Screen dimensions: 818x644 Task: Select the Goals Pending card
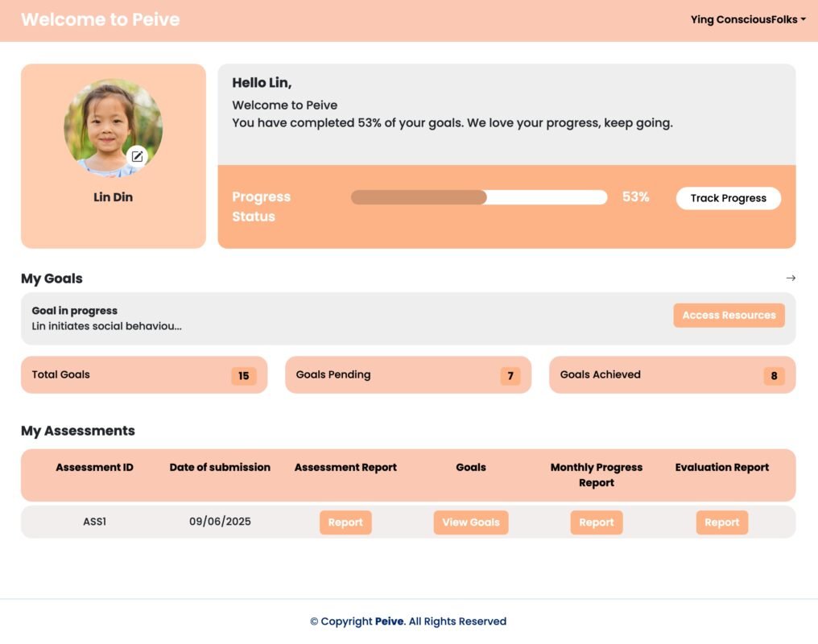[x=407, y=375]
